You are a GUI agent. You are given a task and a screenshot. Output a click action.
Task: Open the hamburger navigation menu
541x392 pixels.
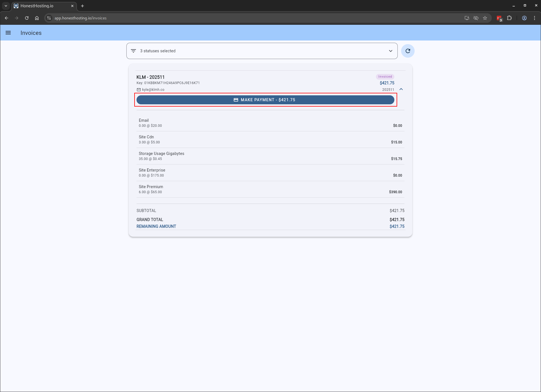point(8,33)
